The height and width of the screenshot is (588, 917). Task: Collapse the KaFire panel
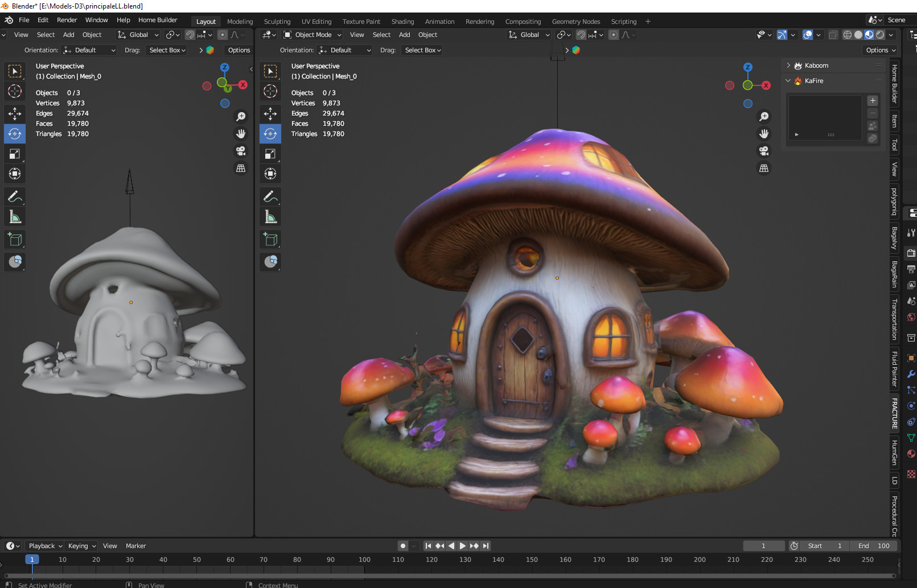point(788,81)
